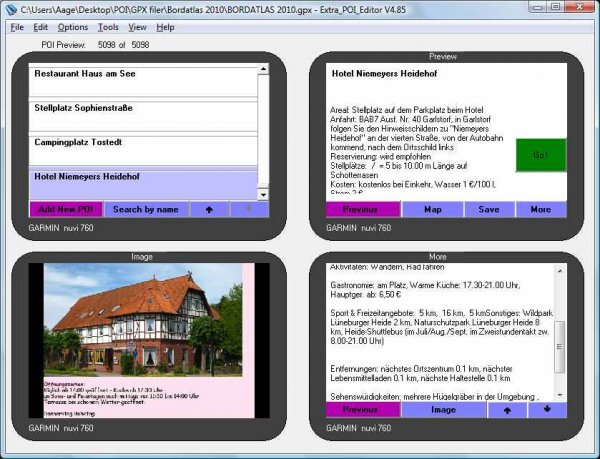The height and width of the screenshot is (459, 600).
Task: Click POI list scrollbar down arrow
Action: point(263,194)
